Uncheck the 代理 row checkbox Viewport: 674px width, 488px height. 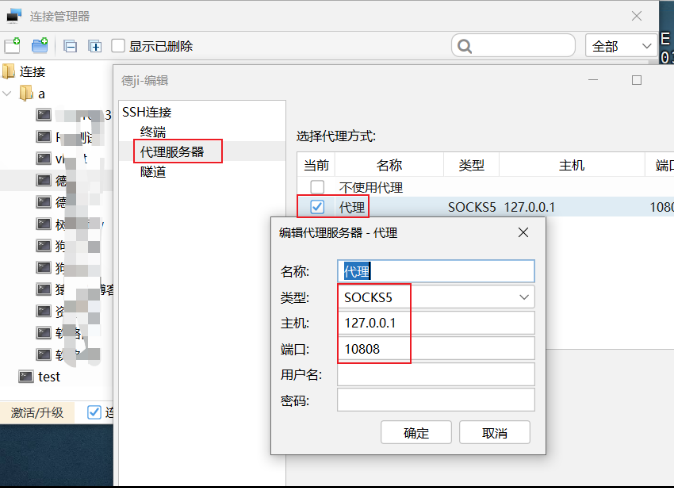click(317, 207)
